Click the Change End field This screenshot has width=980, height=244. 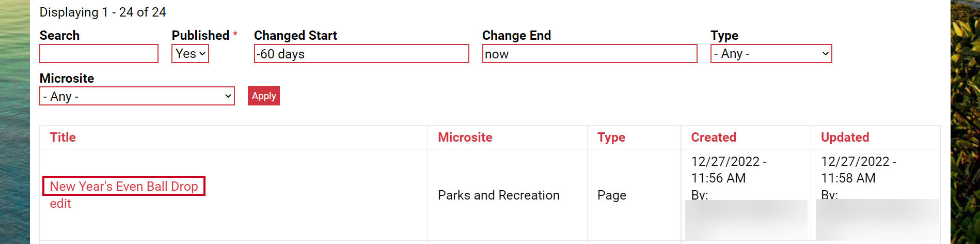[590, 54]
